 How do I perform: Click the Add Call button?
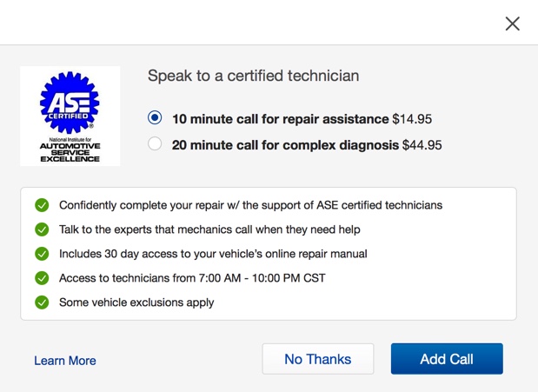pos(447,359)
